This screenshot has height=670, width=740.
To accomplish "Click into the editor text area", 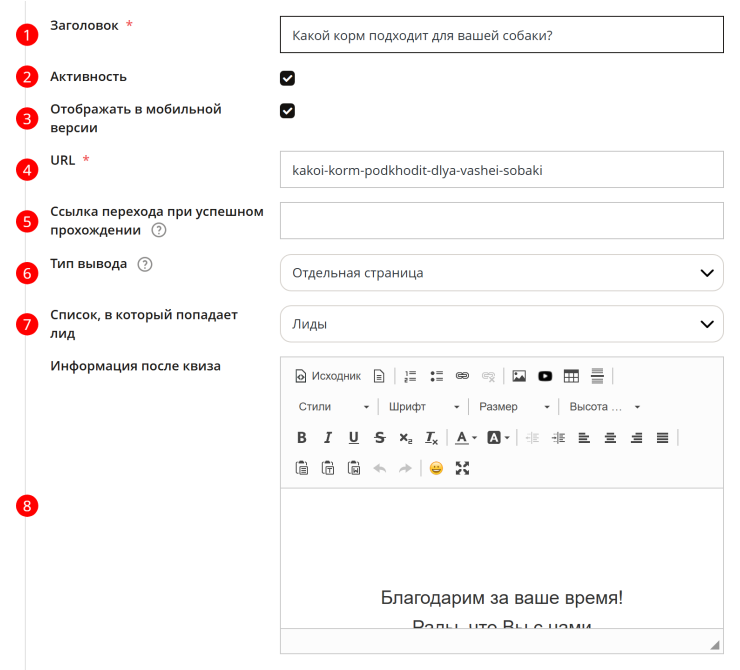I will pyautogui.click(x=502, y=558).
